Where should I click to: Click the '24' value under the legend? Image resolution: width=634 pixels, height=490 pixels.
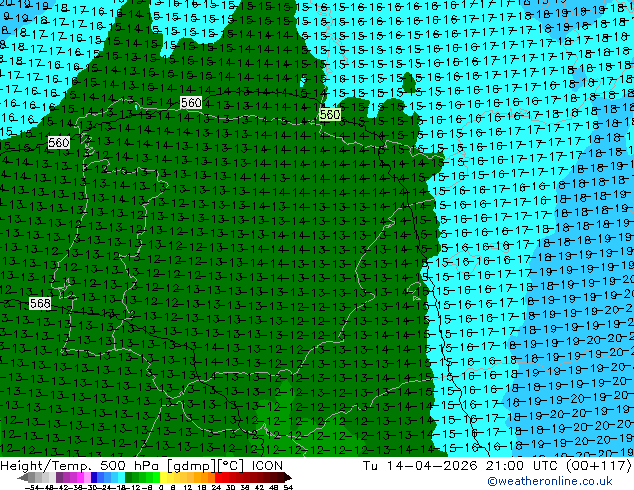point(217,487)
